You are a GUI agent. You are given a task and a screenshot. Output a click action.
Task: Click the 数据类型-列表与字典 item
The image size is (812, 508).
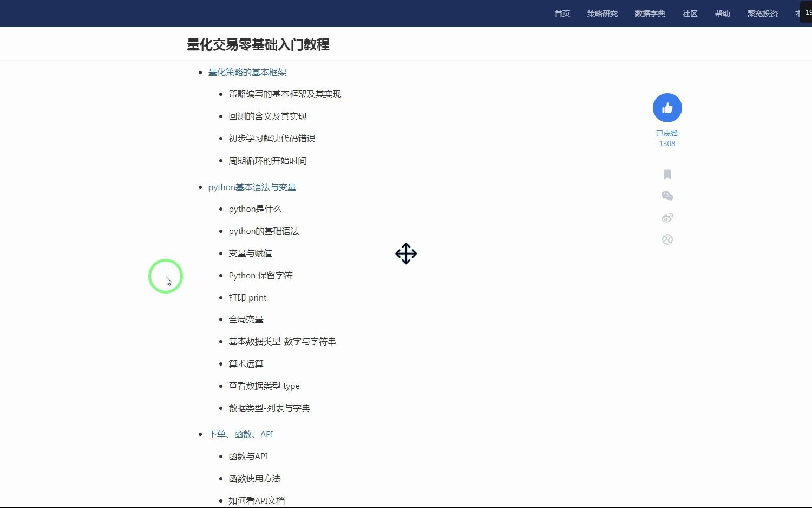[269, 408]
